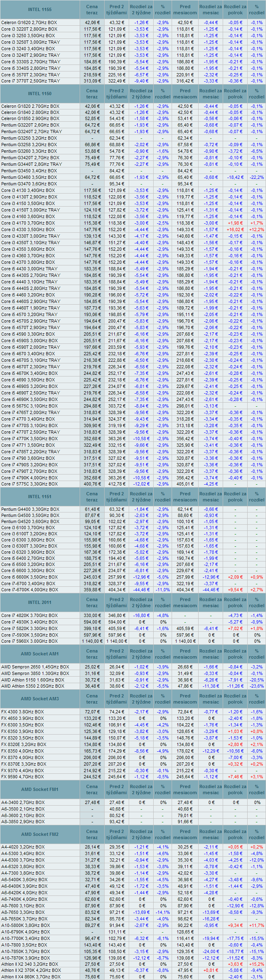Select Core i5 4690K 3,50GHz BOX

pos(29,399)
